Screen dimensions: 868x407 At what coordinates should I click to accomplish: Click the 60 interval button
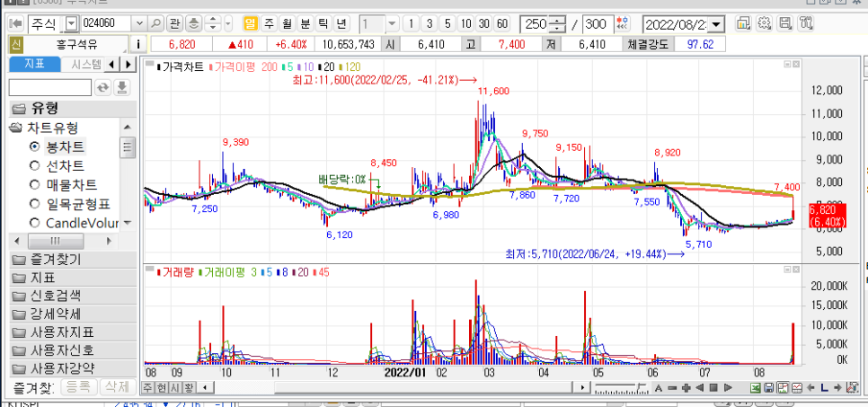pyautogui.click(x=502, y=24)
